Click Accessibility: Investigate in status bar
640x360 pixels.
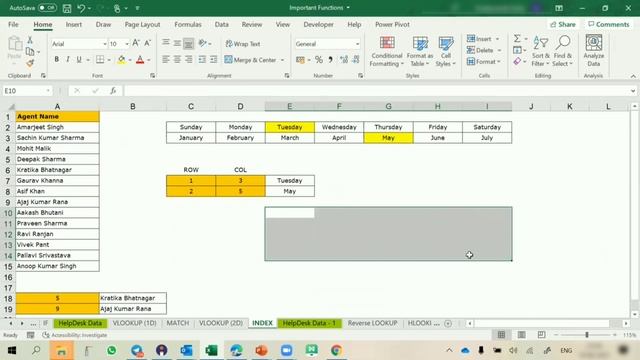[75, 335]
